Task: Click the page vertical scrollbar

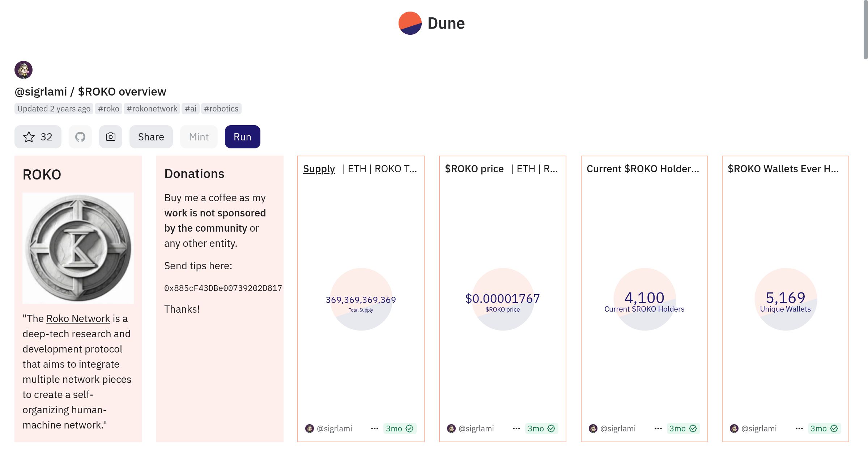Action: 865,29
